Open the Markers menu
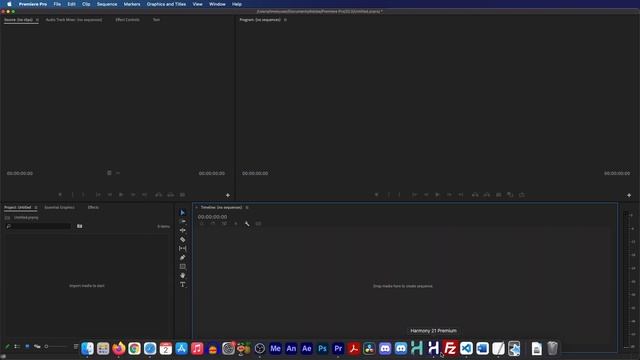Screen dimensions: 640x360 pyautogui.click(x=132, y=4)
